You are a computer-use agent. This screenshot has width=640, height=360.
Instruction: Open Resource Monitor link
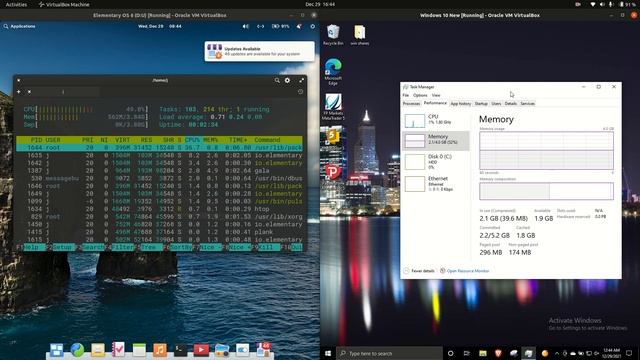(x=464, y=271)
